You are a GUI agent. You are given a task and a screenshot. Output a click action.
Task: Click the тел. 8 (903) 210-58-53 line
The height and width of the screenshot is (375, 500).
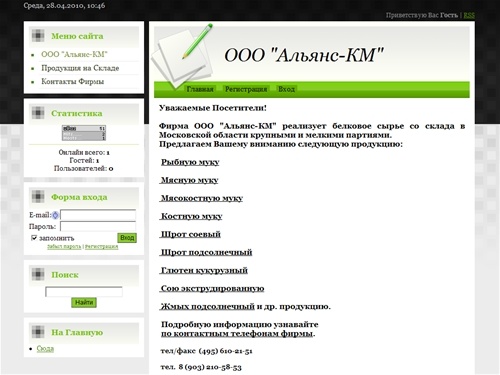click(201, 367)
